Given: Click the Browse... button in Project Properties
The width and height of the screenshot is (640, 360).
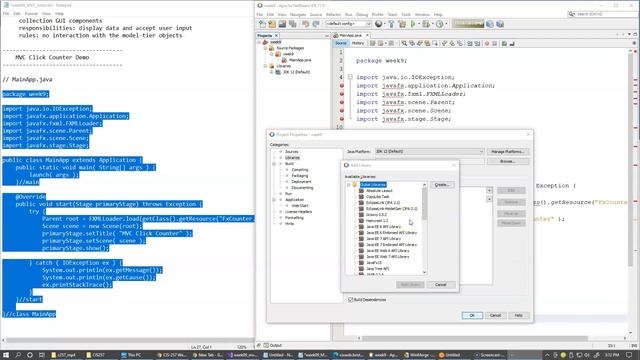Looking at the screenshot, I should (507, 161).
